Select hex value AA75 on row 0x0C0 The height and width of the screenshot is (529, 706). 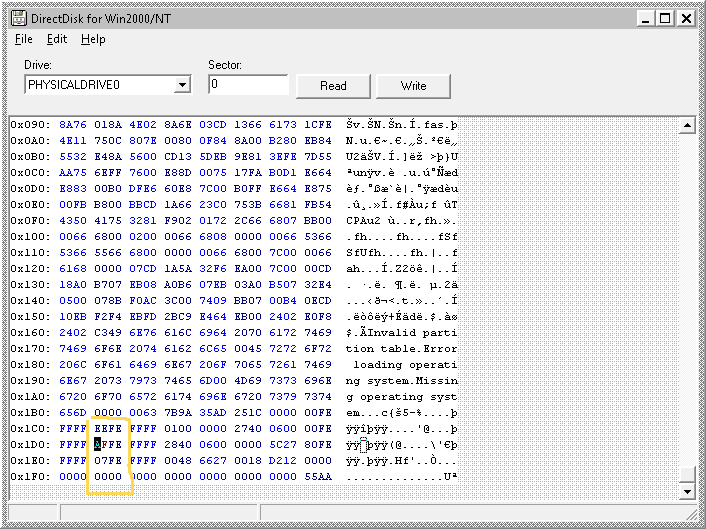(73, 172)
